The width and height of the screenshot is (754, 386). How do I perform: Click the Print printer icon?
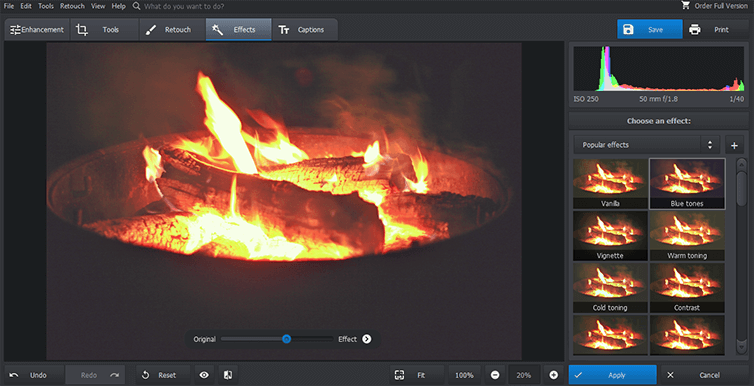pos(694,29)
